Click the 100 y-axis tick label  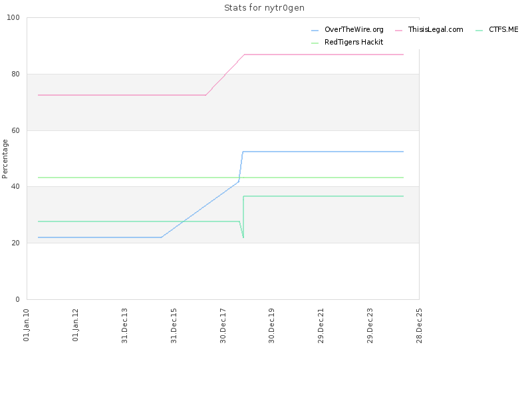tap(13, 18)
